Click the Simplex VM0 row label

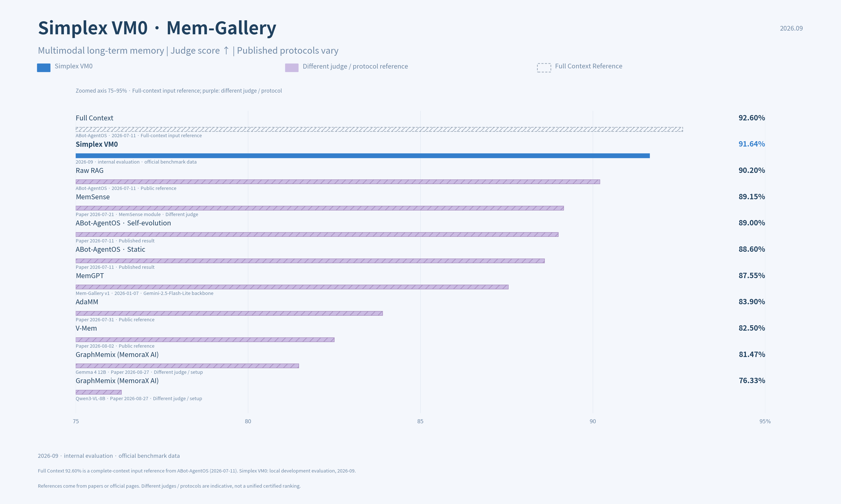[x=97, y=144]
